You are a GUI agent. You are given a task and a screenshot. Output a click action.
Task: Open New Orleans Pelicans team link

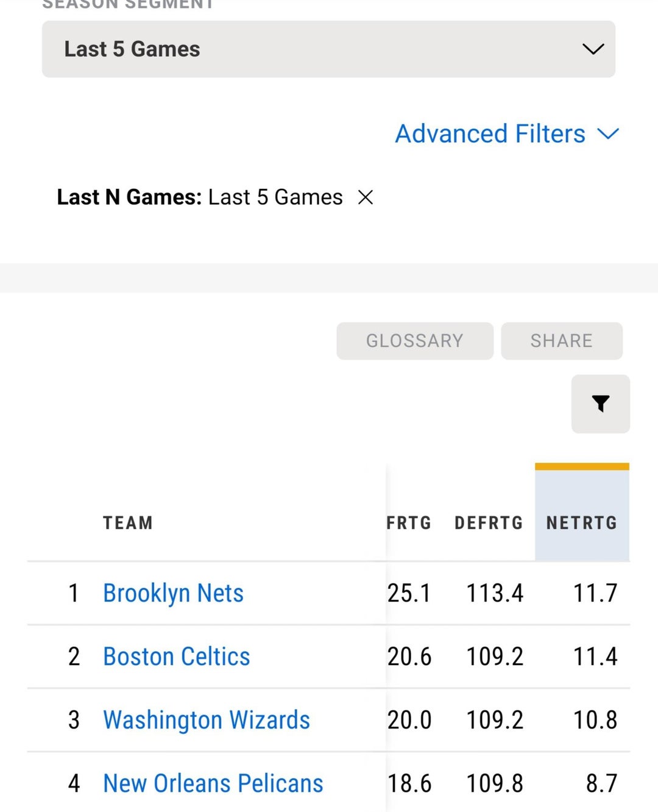[x=213, y=783]
